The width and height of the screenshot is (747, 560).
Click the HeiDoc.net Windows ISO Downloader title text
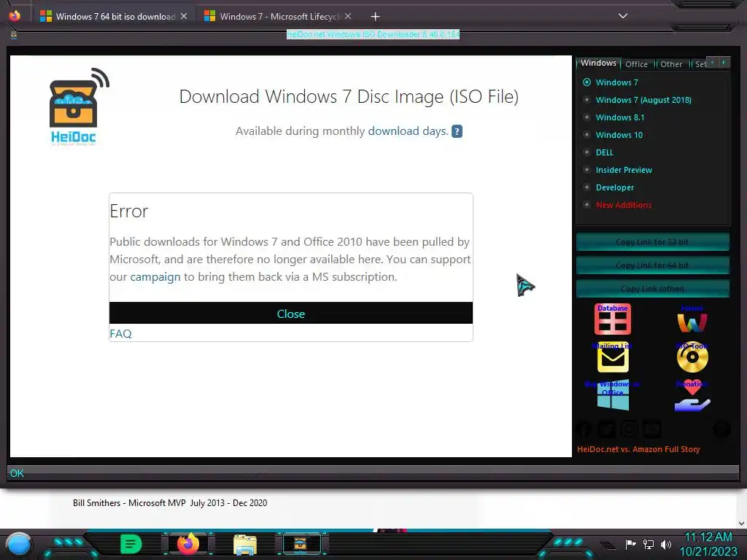[x=373, y=34]
